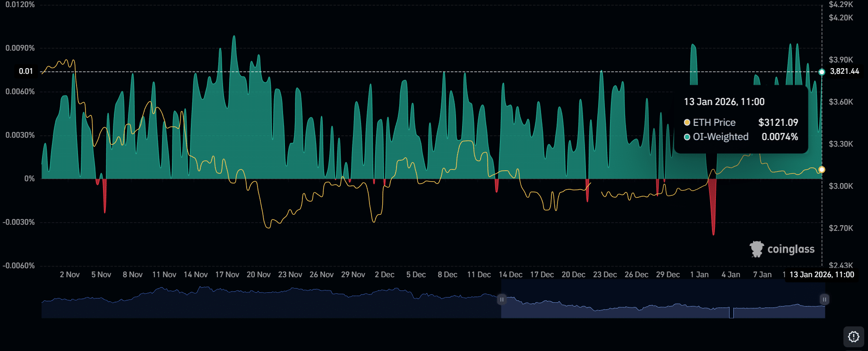Click the 0% funding rate axis label

coord(29,179)
